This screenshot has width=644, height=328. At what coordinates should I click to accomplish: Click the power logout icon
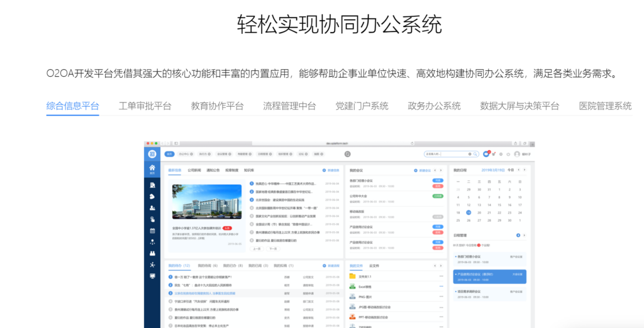508,155
